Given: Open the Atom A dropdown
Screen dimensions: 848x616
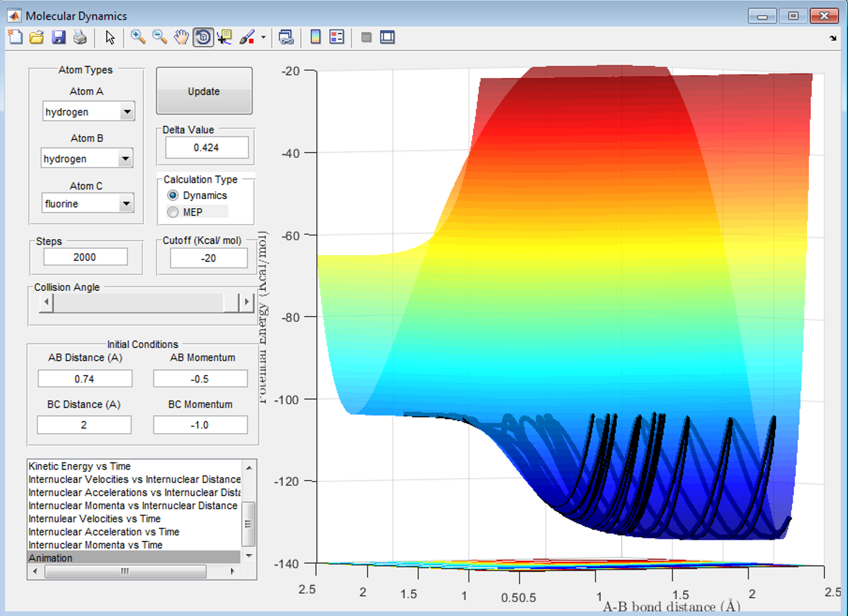Looking at the screenshot, I should click(127, 112).
